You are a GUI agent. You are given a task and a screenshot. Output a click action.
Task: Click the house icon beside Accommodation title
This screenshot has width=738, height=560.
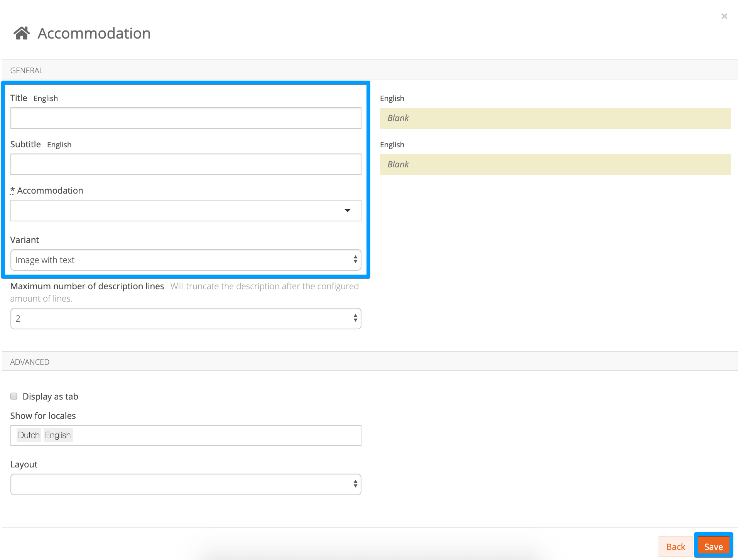click(x=22, y=33)
